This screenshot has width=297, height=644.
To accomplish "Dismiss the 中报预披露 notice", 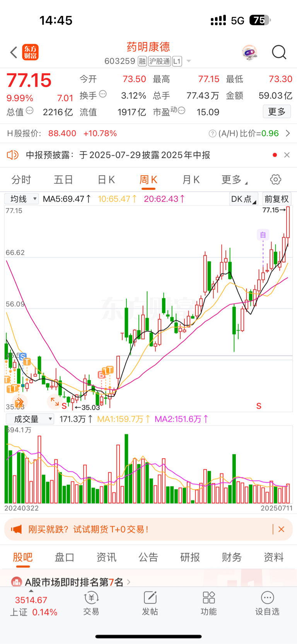I will pos(287,155).
